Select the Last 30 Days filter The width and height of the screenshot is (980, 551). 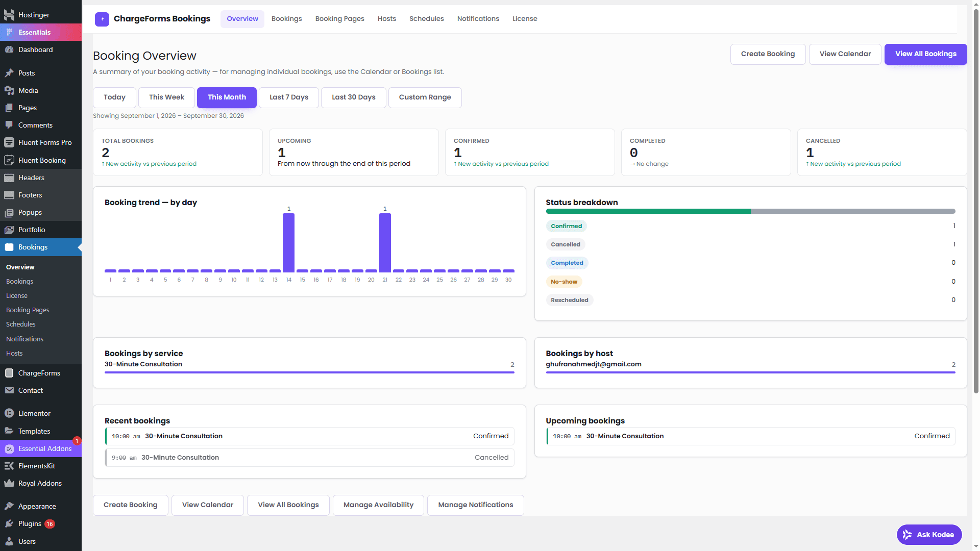[354, 97]
